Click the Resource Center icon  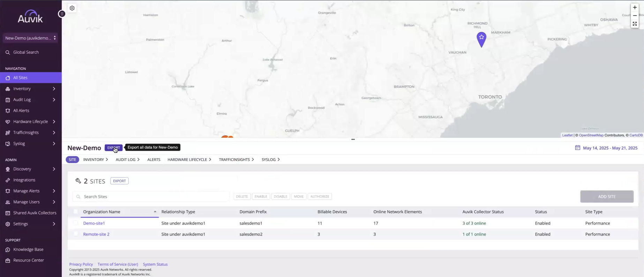(8, 260)
